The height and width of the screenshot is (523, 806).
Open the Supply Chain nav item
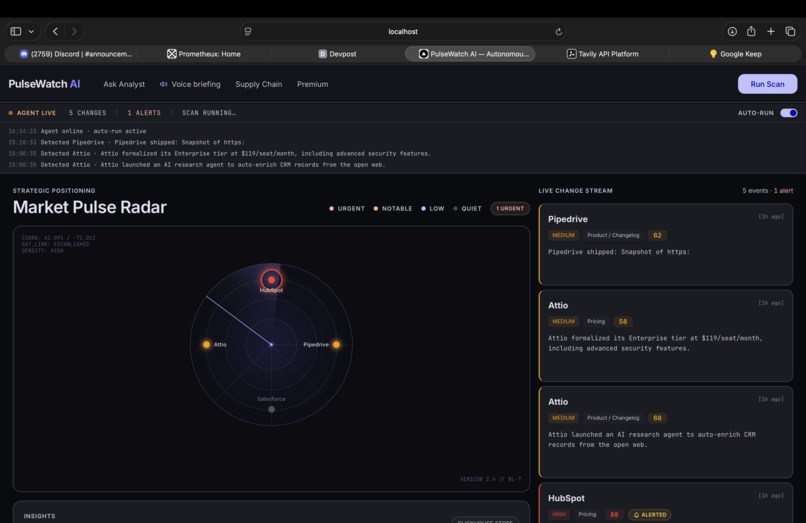coord(259,84)
